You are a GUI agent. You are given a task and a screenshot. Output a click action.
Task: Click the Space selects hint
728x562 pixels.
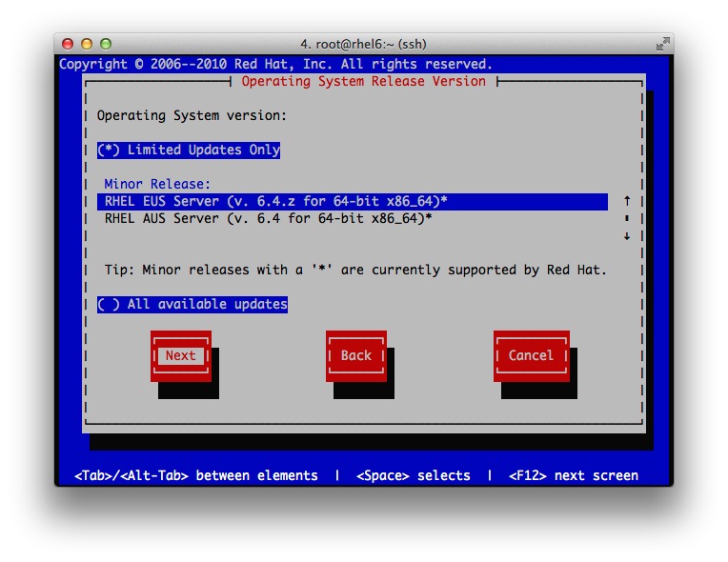(414, 475)
